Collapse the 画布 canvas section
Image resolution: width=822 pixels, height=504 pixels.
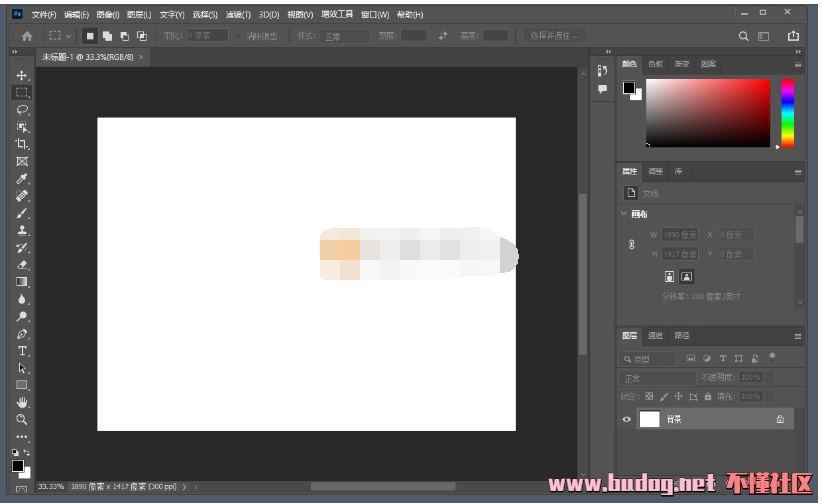point(624,213)
